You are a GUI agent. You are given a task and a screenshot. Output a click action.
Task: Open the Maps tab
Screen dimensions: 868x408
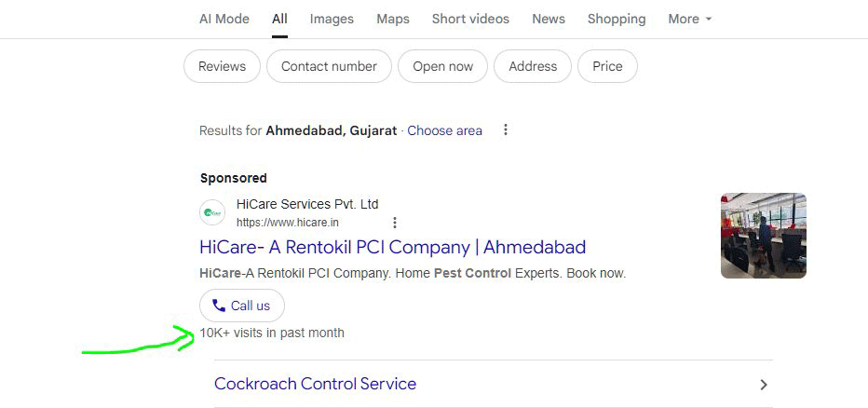coord(393,19)
